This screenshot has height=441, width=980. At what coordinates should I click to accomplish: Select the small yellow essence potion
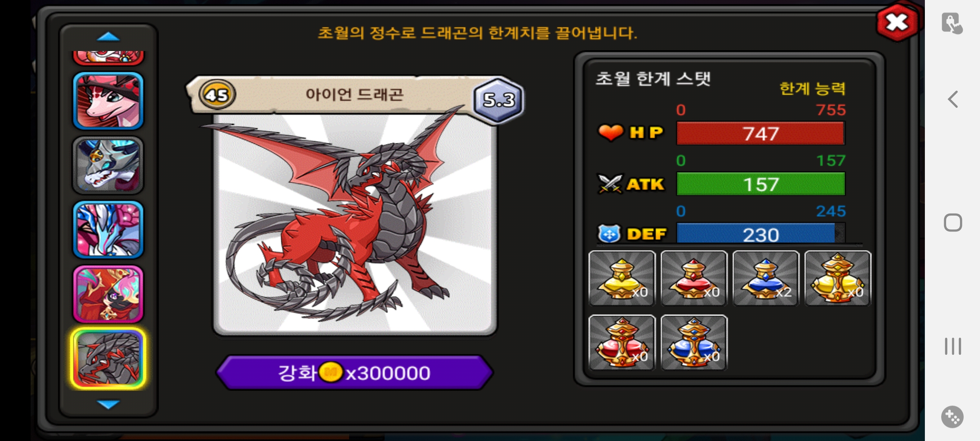point(622,278)
